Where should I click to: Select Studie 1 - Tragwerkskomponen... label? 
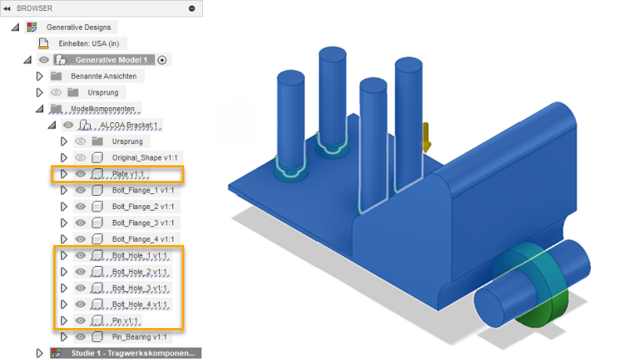[x=133, y=353]
